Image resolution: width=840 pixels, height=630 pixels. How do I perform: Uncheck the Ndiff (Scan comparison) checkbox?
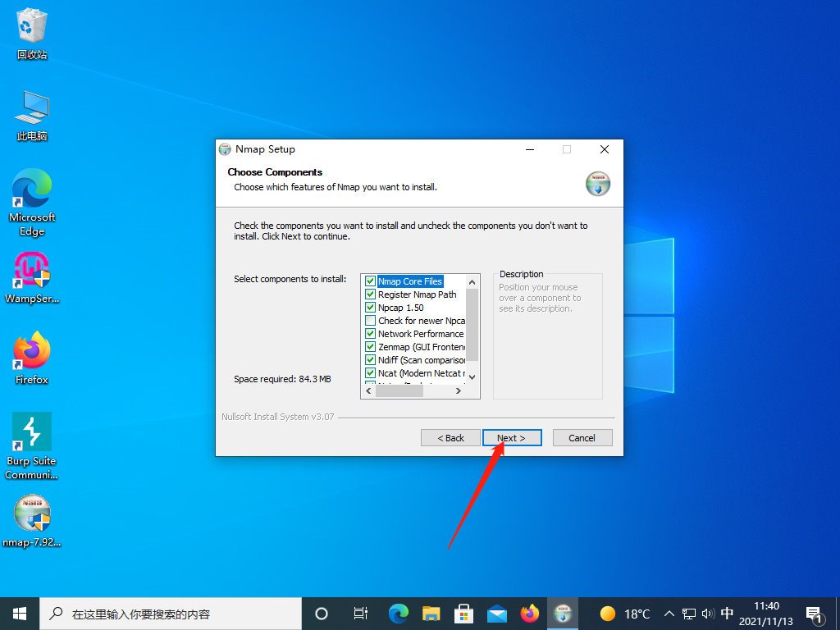point(370,360)
